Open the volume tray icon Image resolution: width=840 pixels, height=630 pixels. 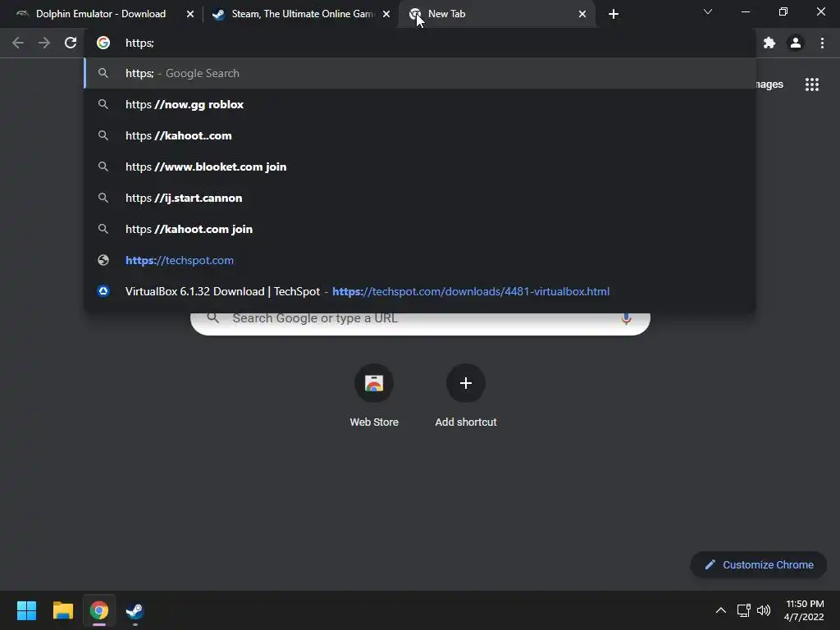coord(764,610)
